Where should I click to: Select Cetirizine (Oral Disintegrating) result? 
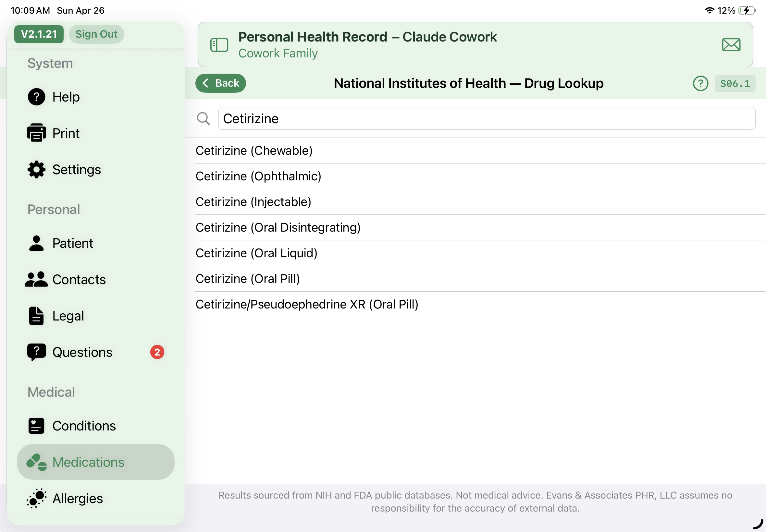[x=480, y=228]
